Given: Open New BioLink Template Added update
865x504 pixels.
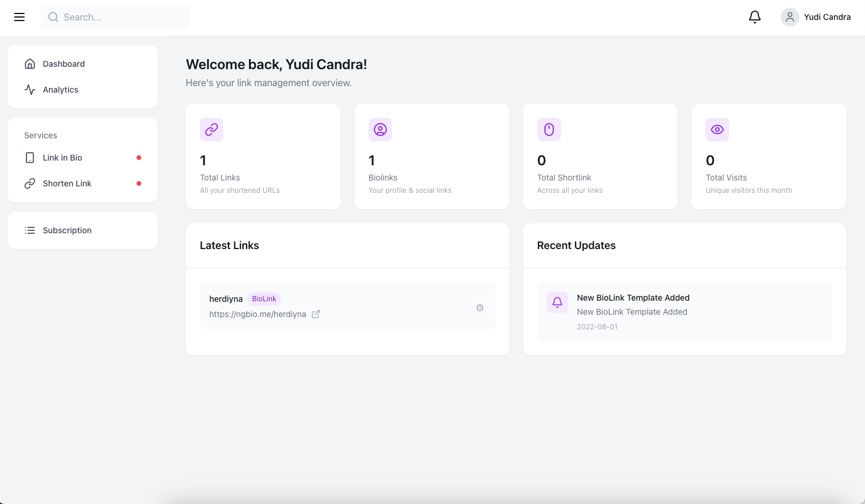Looking at the screenshot, I should click(633, 298).
